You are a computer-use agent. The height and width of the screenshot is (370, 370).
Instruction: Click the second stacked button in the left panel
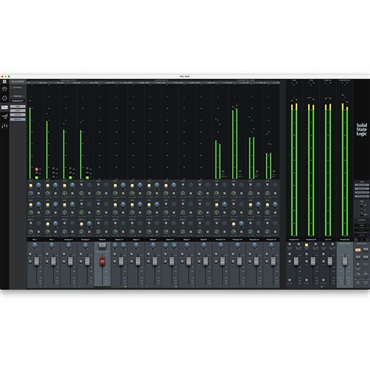pyautogui.click(x=18, y=111)
